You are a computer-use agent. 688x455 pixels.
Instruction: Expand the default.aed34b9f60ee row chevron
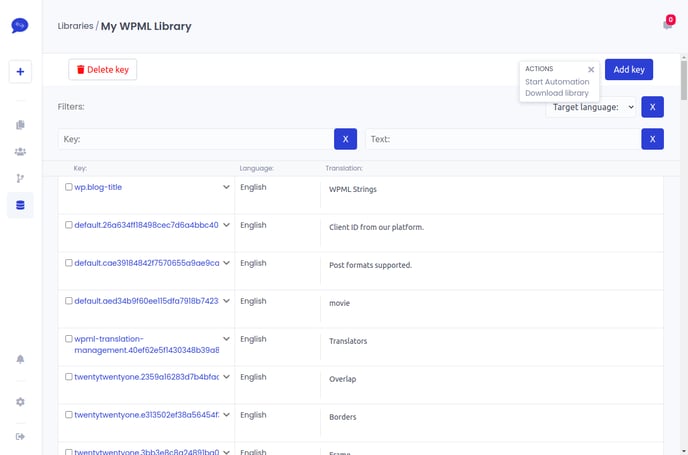click(226, 301)
